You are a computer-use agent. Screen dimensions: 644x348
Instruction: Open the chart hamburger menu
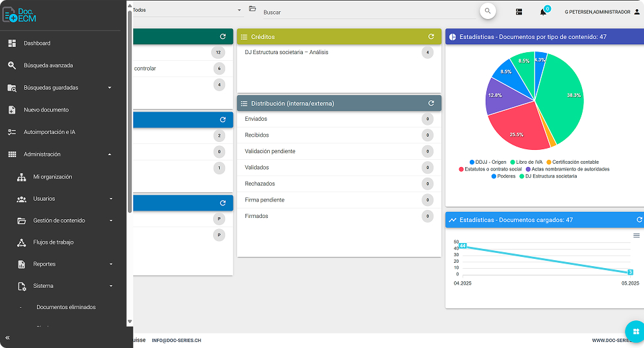636,235
